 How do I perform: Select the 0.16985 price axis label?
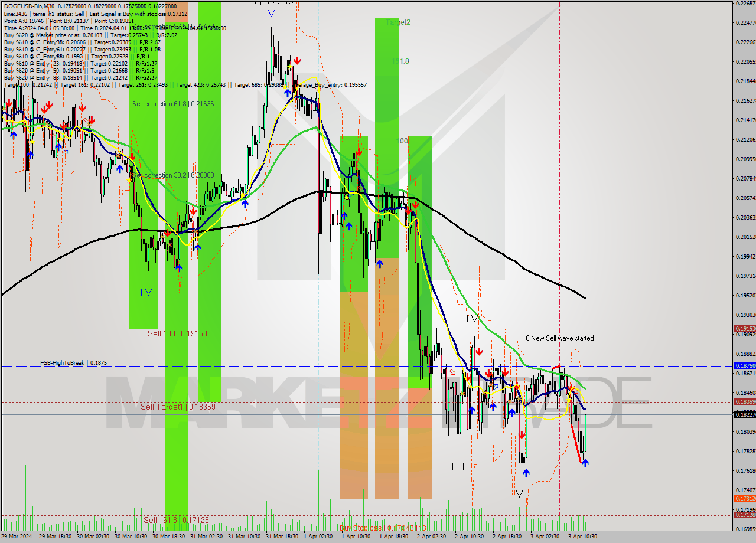[x=745, y=529]
